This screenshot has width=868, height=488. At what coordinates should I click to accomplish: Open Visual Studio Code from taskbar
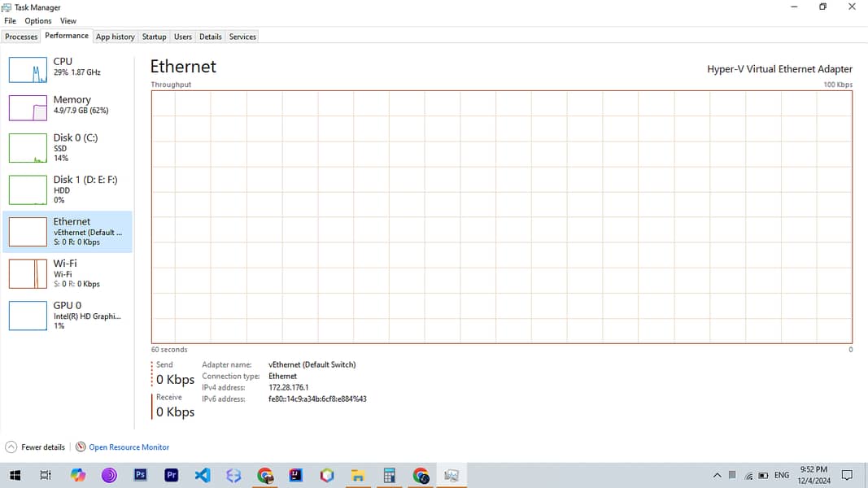[203, 475]
